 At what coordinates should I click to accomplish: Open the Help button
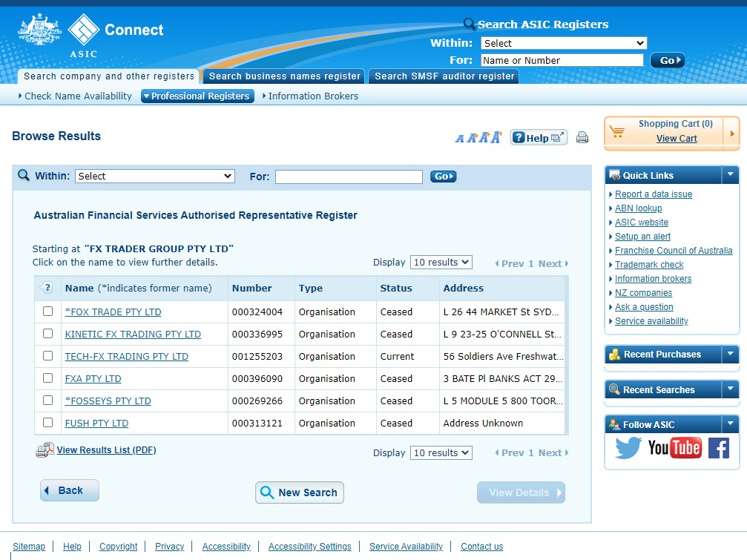(539, 138)
